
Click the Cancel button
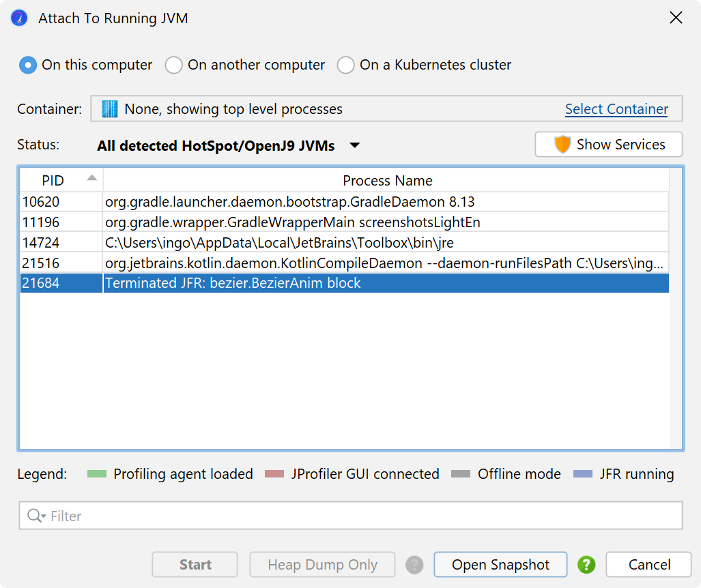[x=648, y=565]
